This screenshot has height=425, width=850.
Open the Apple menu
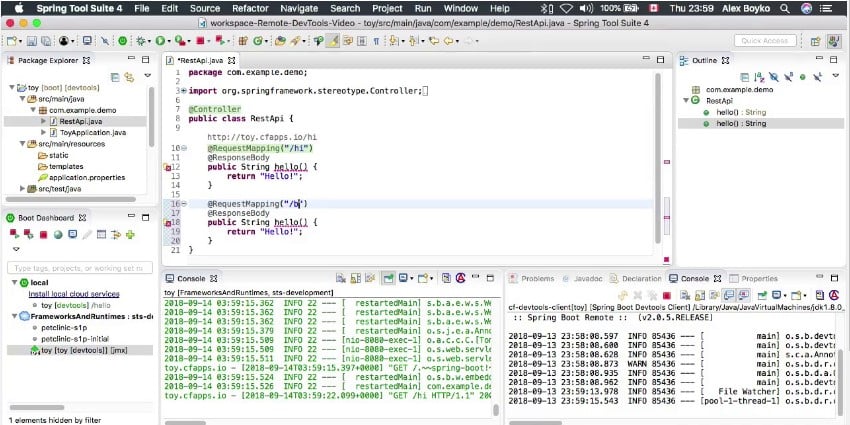coord(18,8)
